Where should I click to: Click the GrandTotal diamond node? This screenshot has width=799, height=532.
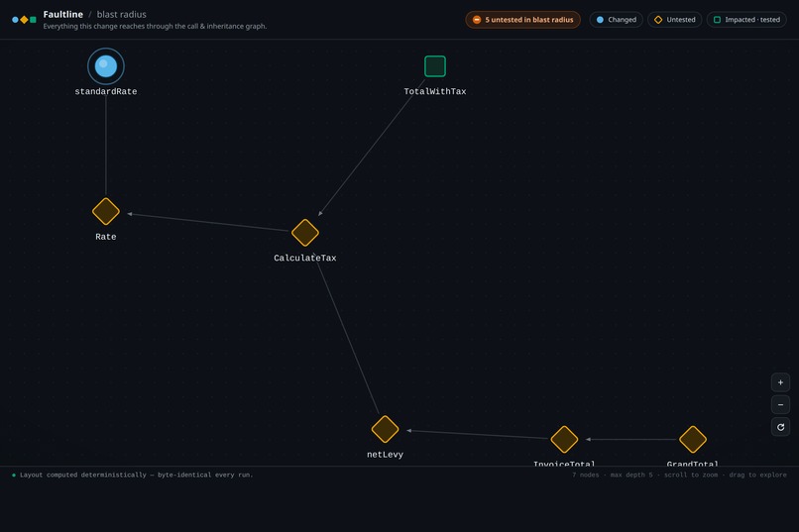click(693, 439)
